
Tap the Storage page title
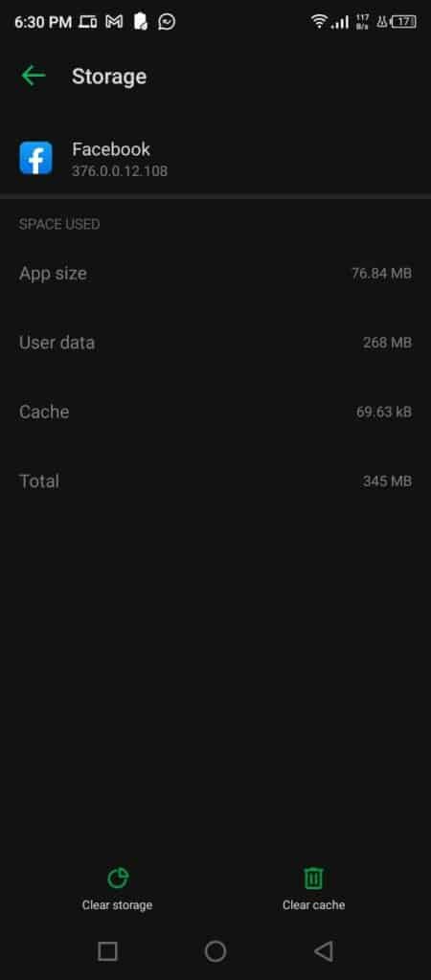coord(109,77)
